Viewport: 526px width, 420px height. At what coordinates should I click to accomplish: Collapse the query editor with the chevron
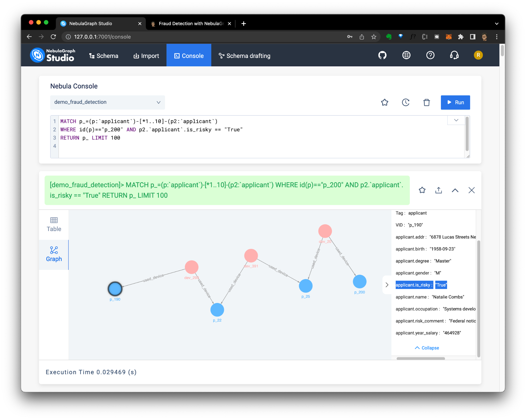tap(456, 120)
